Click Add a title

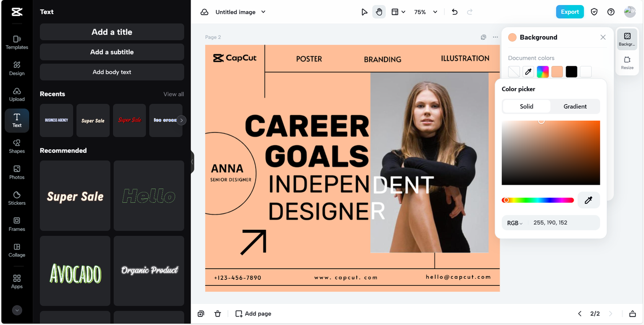112,32
